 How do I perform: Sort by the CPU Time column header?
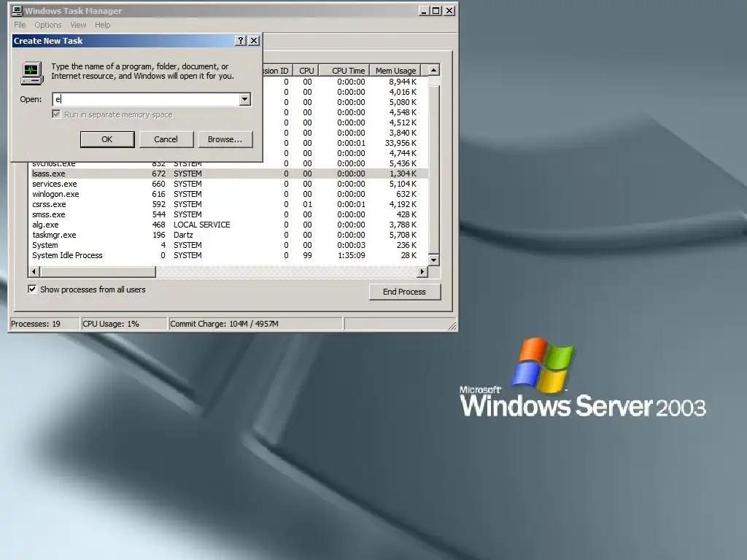(344, 71)
